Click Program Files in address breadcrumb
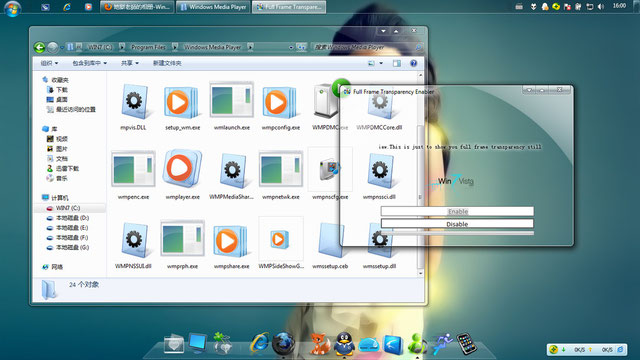Image resolution: width=640 pixels, height=360 pixels. [148, 47]
